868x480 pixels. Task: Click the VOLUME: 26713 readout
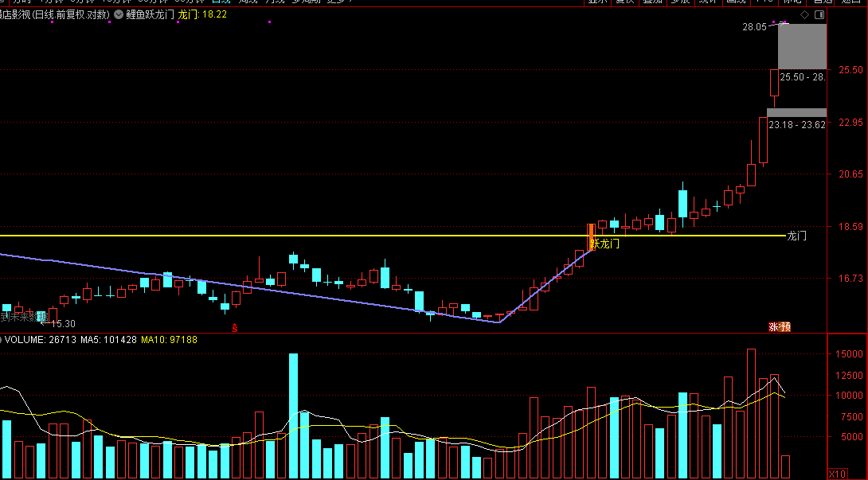tap(41, 339)
